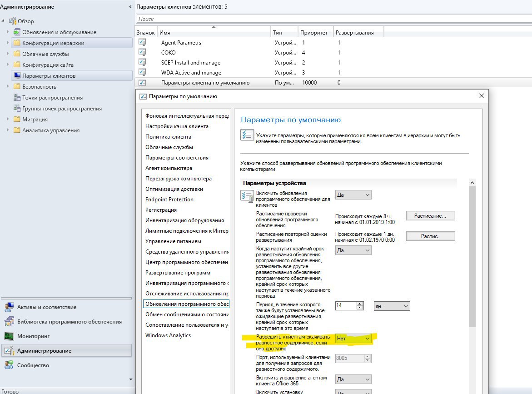Select Настройки кэша клиента settings page
The width and height of the screenshot is (532, 394).
(x=187, y=126)
